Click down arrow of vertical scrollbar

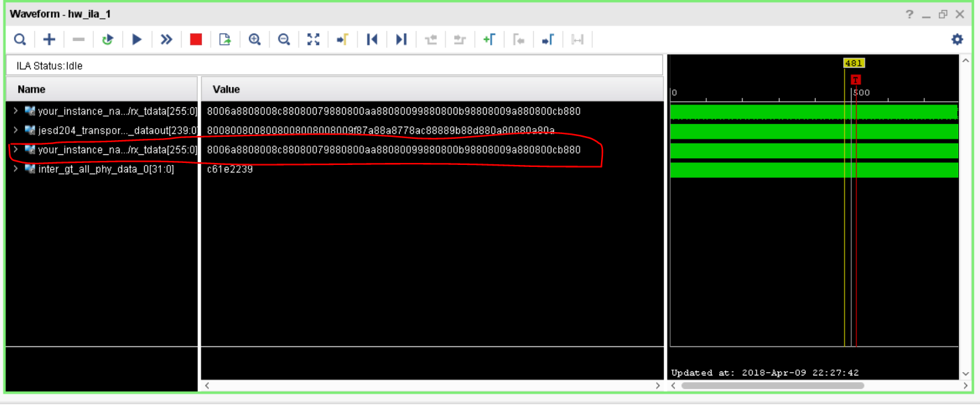coord(966,374)
